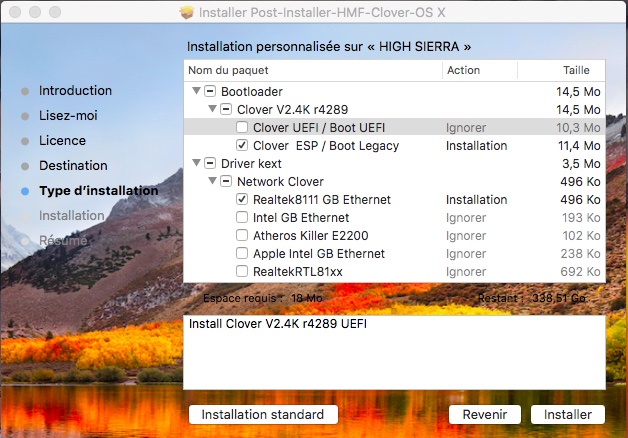Click the Taille column header
Screen dimensions: 628x438
[x=576, y=70]
